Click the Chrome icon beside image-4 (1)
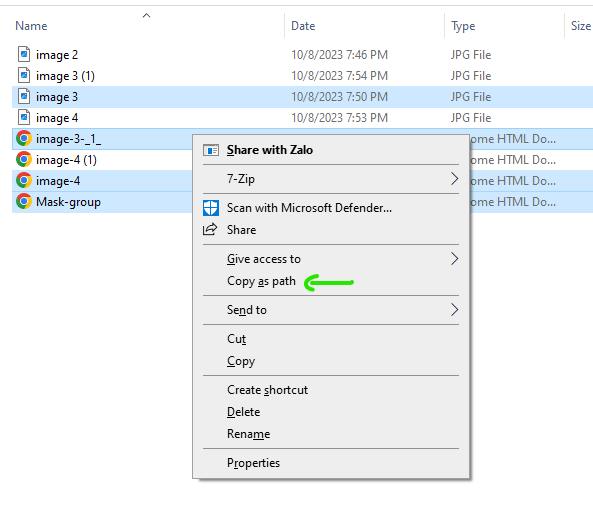 coord(24,159)
